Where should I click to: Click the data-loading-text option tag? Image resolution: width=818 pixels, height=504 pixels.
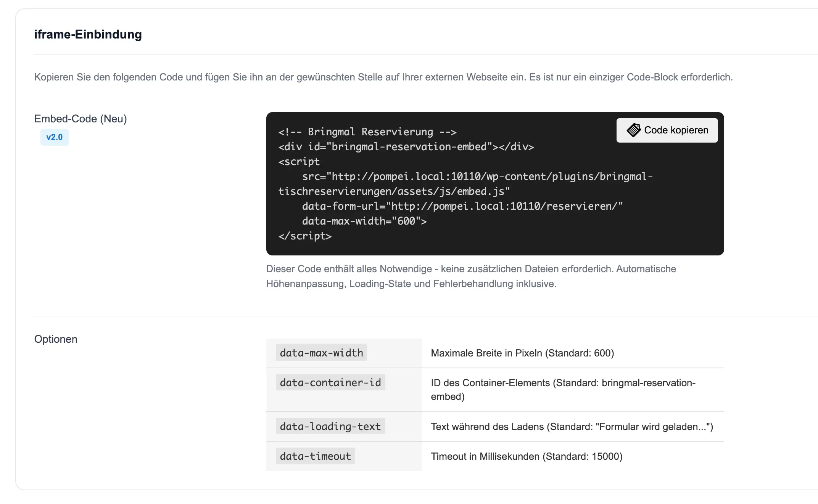[330, 427]
